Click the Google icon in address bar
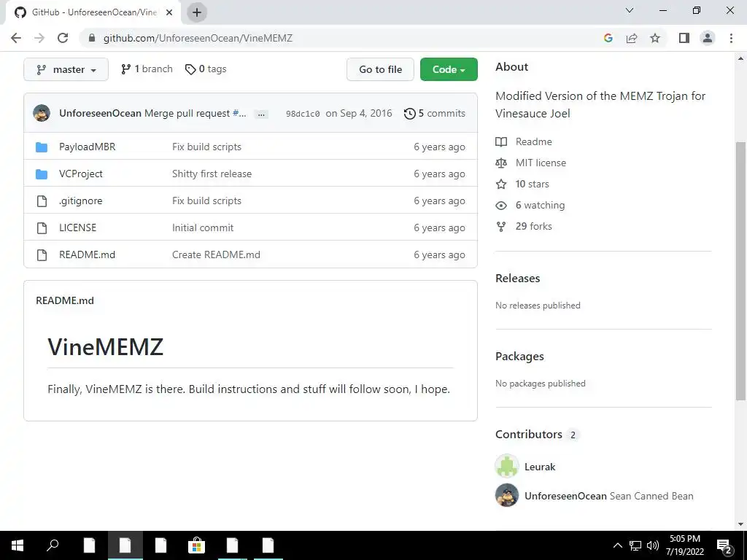This screenshot has width=747, height=560. [608, 38]
